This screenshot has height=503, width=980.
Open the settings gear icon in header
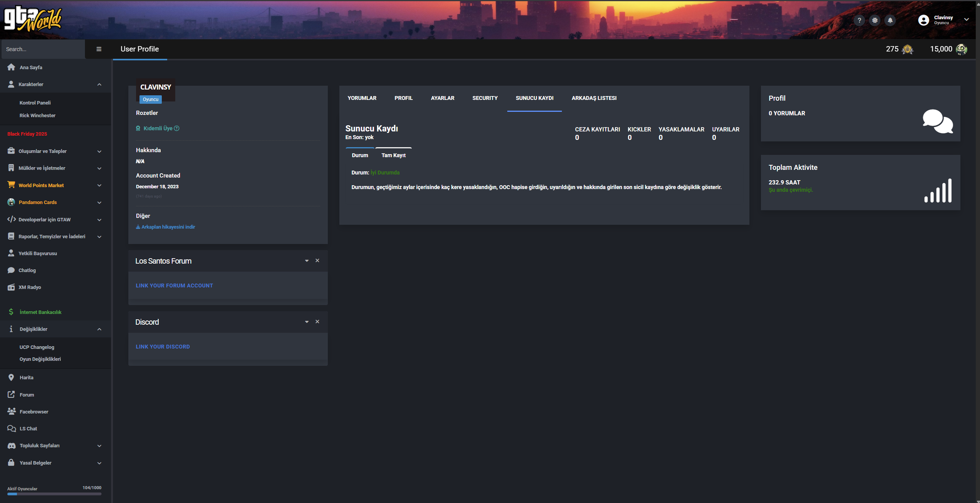pyautogui.click(x=875, y=20)
